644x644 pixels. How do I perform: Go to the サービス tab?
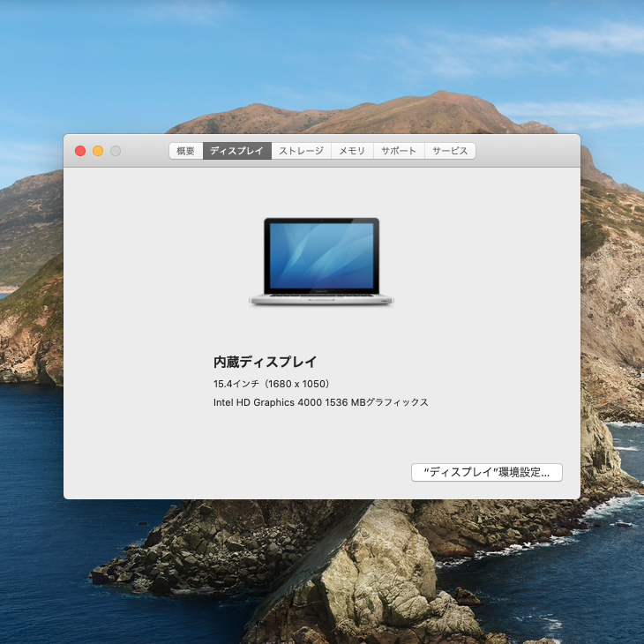(450, 151)
